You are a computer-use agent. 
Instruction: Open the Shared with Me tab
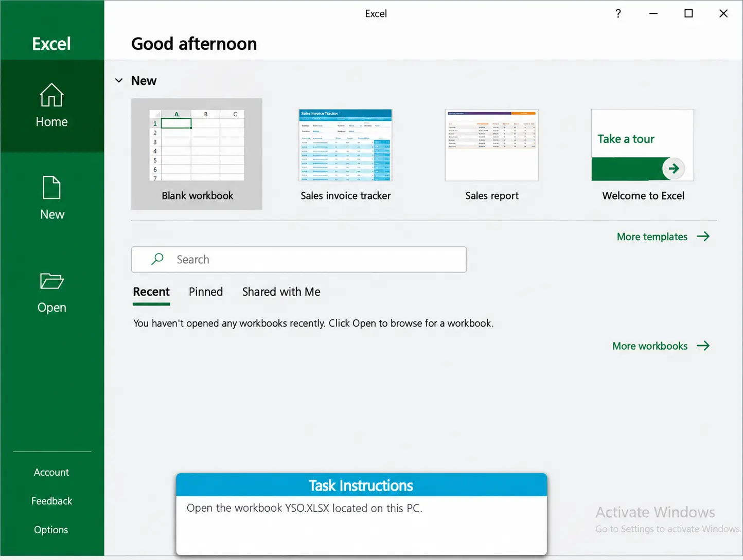281,292
